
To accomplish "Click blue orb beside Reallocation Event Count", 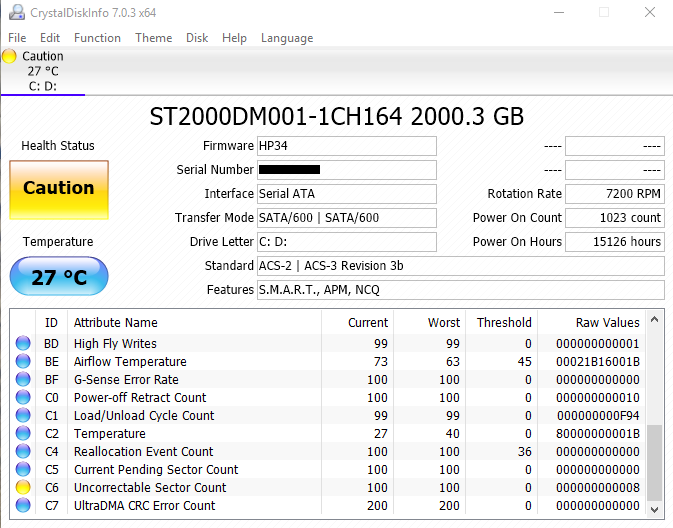I will click(23, 452).
